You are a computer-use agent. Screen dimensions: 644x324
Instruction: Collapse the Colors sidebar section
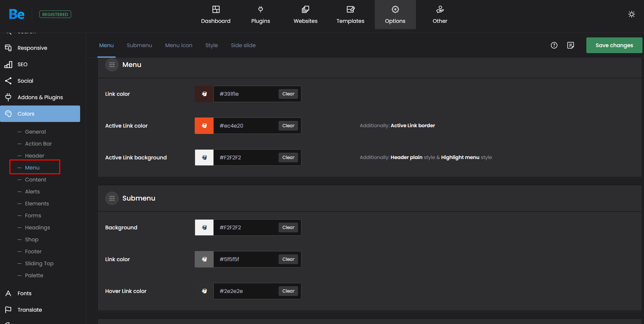click(x=40, y=114)
